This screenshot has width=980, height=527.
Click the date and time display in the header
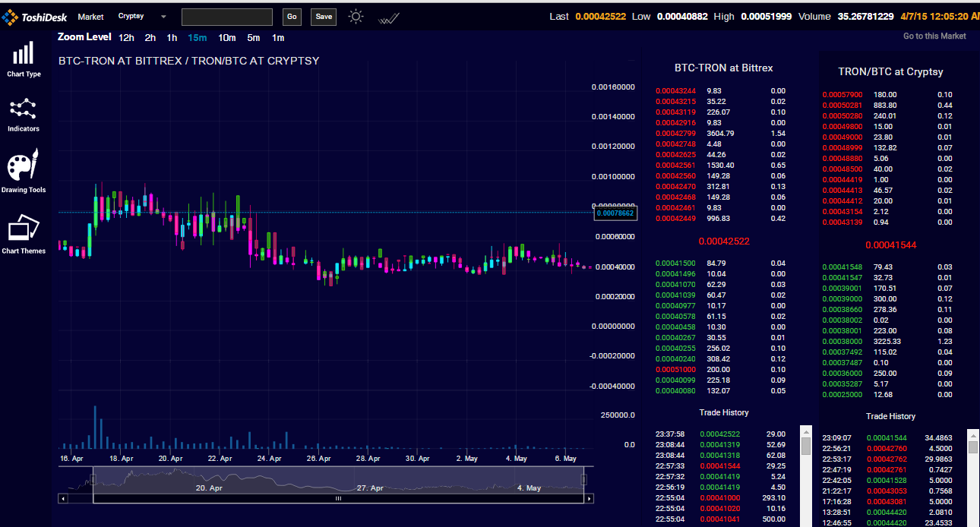[940, 17]
